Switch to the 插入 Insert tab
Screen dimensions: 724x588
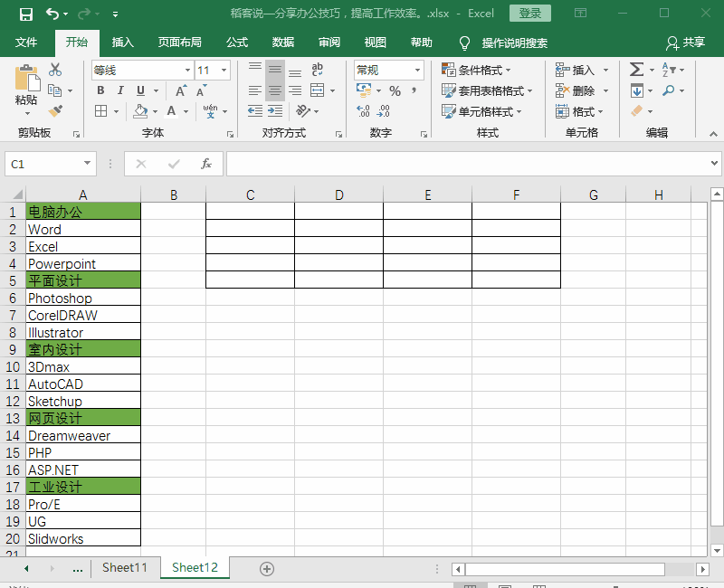click(x=123, y=43)
